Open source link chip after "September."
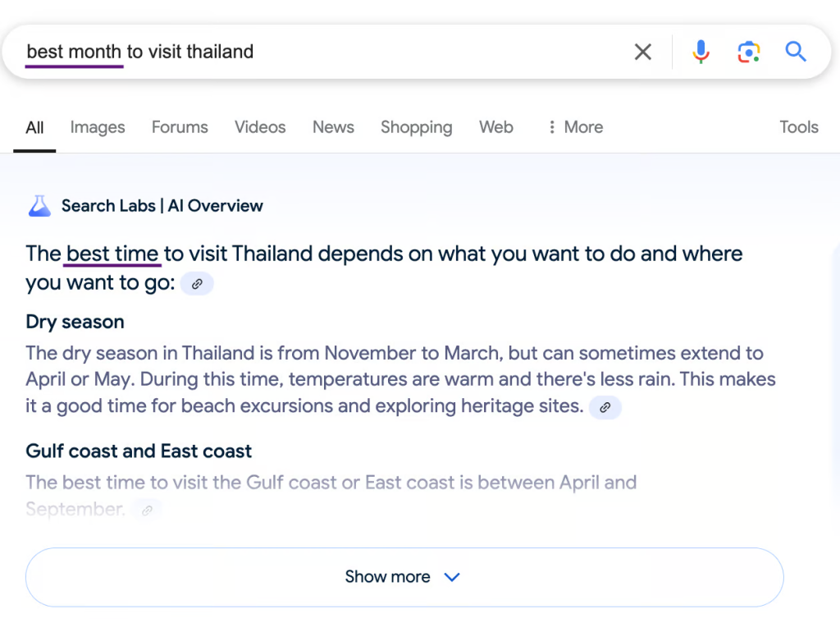The width and height of the screenshot is (840, 623). click(x=148, y=511)
